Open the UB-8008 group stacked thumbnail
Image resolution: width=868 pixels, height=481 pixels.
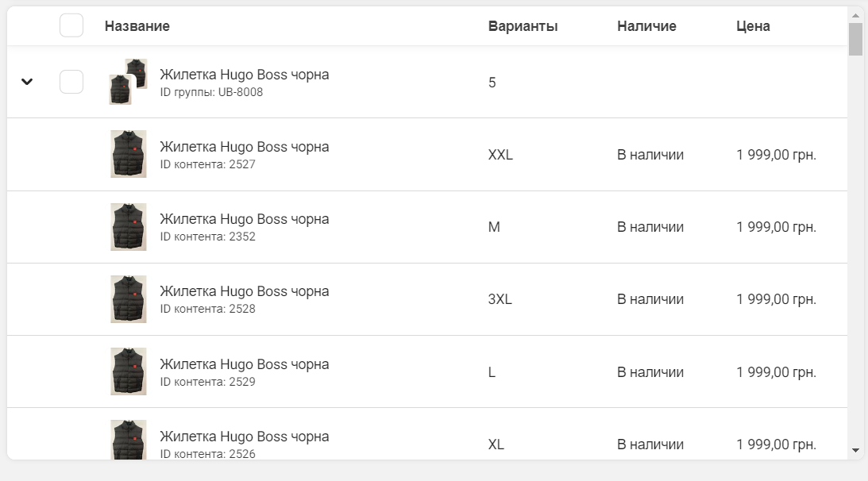129,82
